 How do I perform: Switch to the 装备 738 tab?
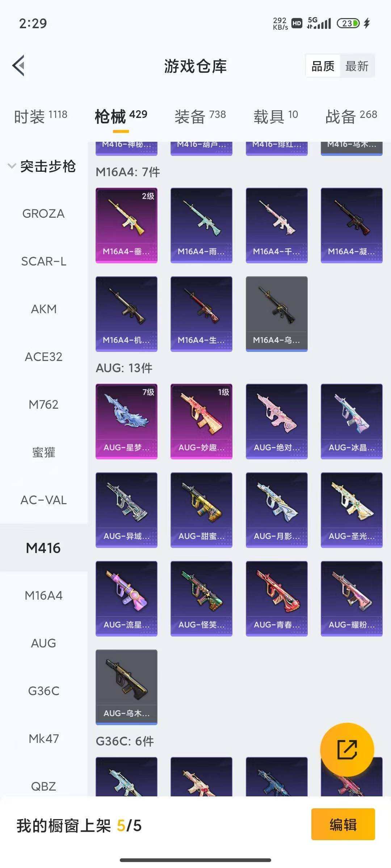click(200, 116)
